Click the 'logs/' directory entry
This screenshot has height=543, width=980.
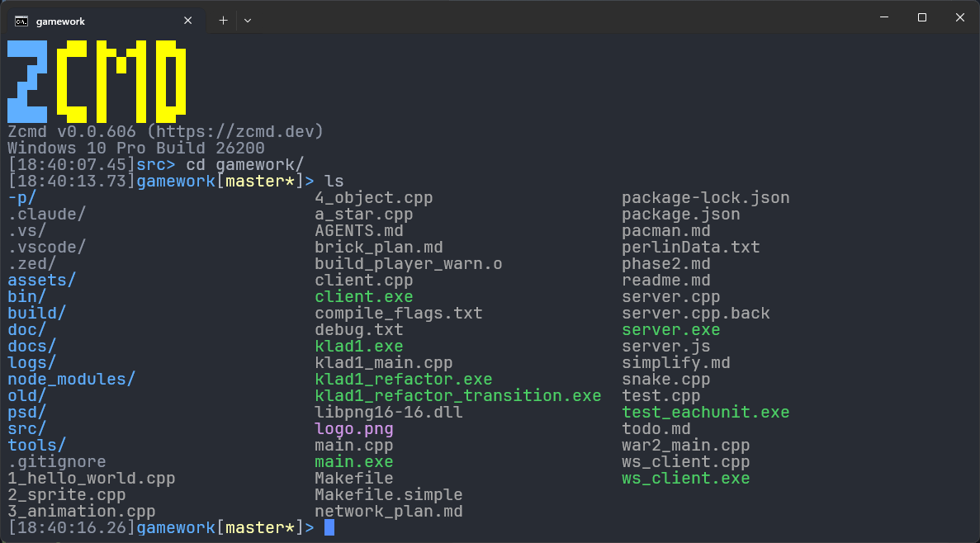[x=32, y=362]
